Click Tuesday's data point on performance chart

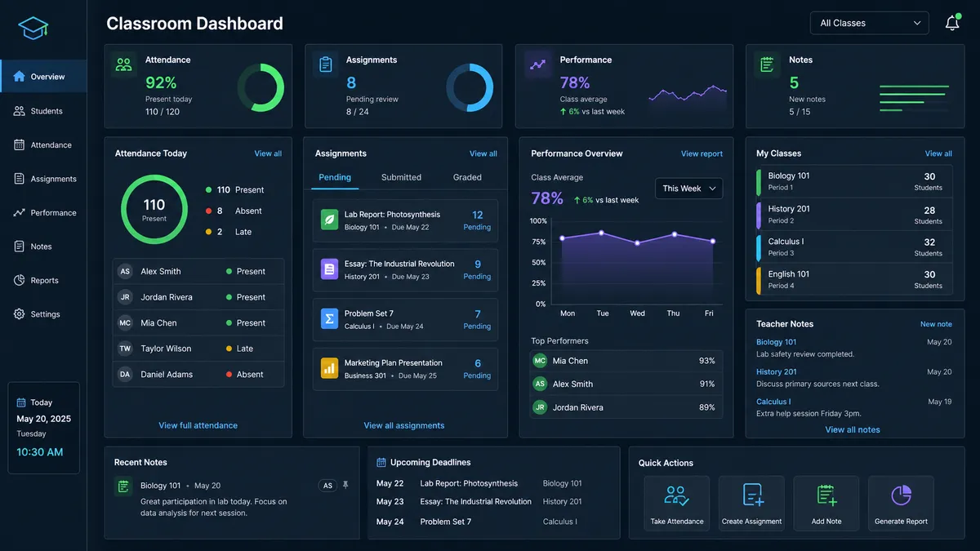[602, 233]
